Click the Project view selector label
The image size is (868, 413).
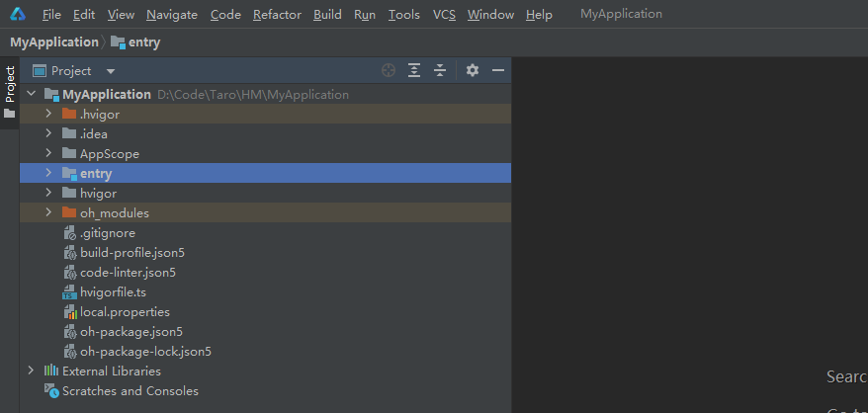coord(71,71)
